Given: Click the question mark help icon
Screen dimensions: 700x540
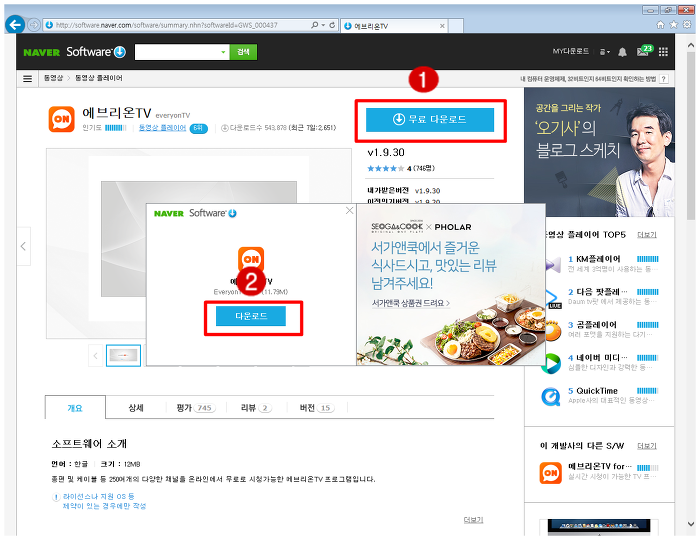Looking at the screenshot, I should [664, 79].
